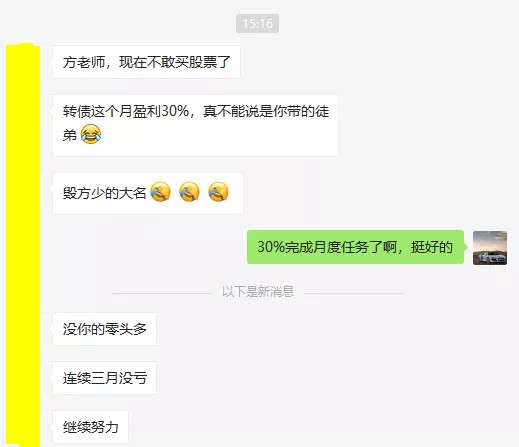Viewport: 519px width, 447px height.
Task: Click the car profile avatar
Action: [x=490, y=248]
